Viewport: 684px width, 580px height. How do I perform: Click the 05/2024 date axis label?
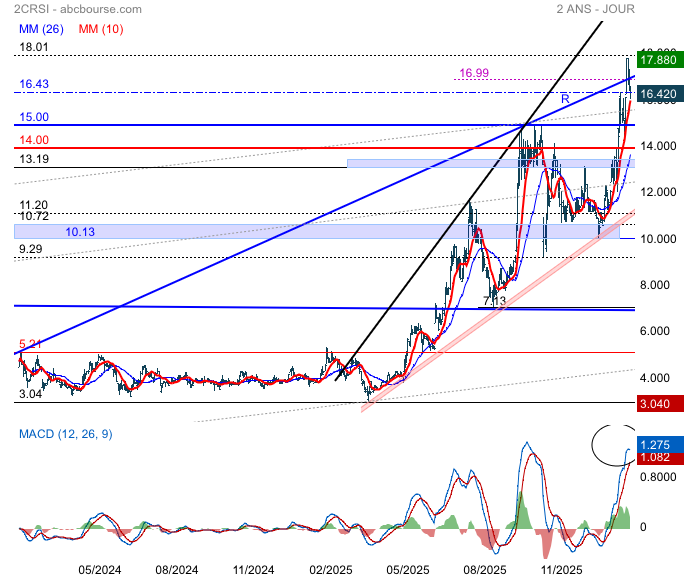pyautogui.click(x=99, y=570)
